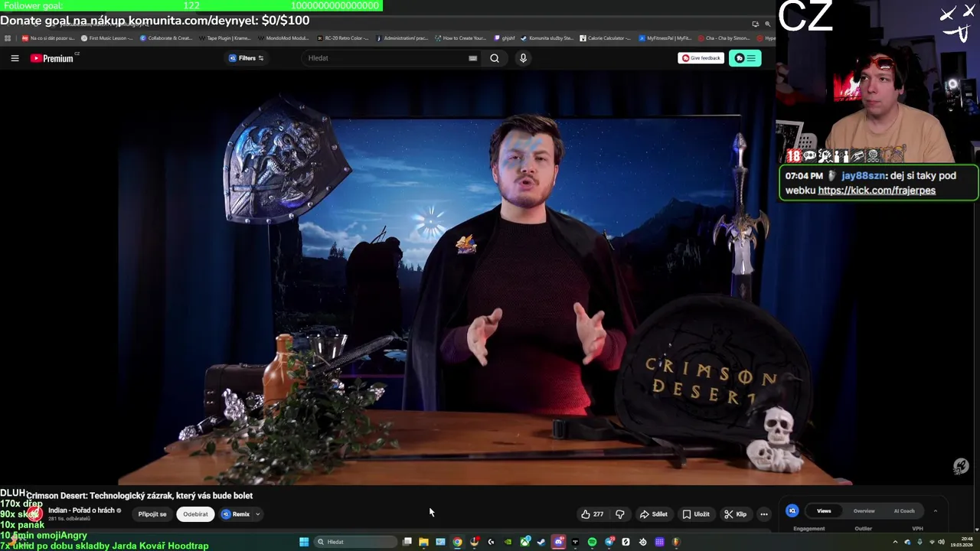Screen dimensions: 980x551
Task: Open Logitech G Hub from the taskbar
Action: 491,542
